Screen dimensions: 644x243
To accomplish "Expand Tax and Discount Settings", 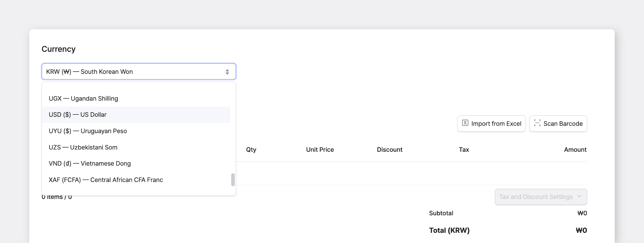I will click(541, 197).
